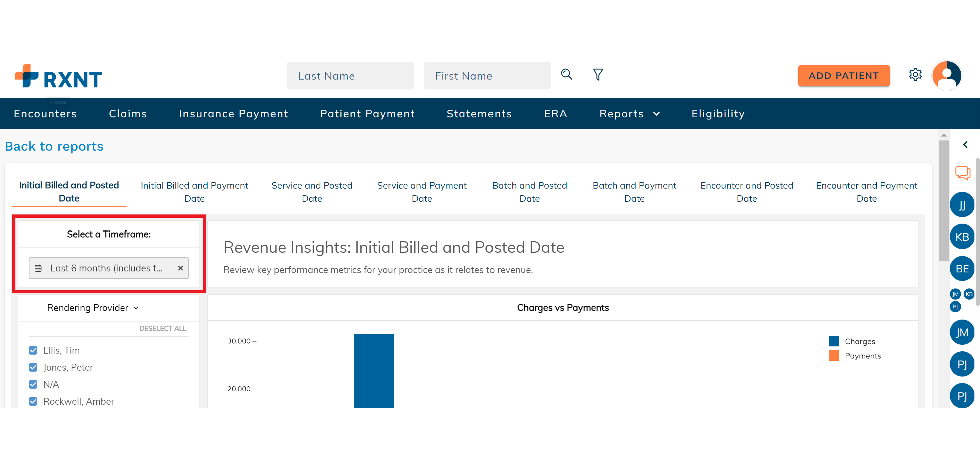Switch to Encounter and Posted Date tab

click(747, 192)
